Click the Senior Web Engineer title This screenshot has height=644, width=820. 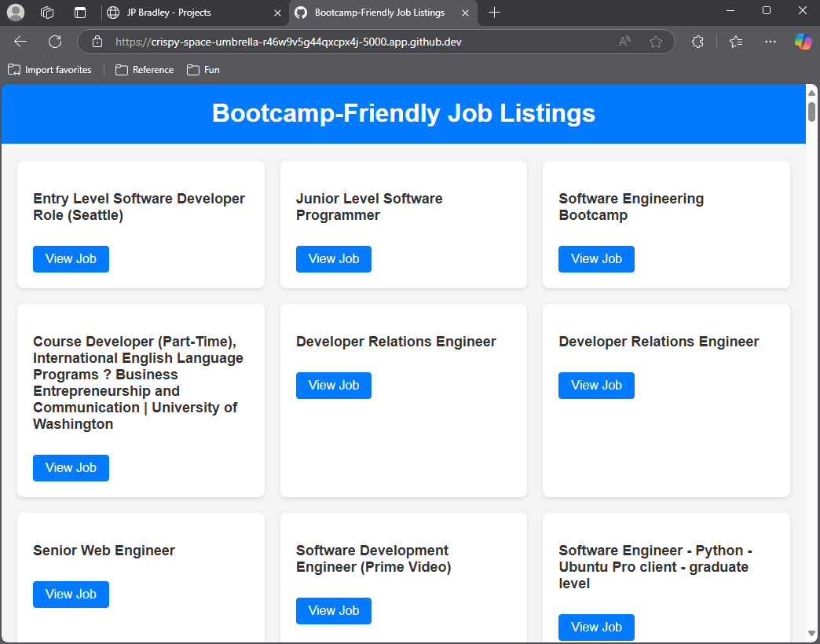click(x=104, y=551)
